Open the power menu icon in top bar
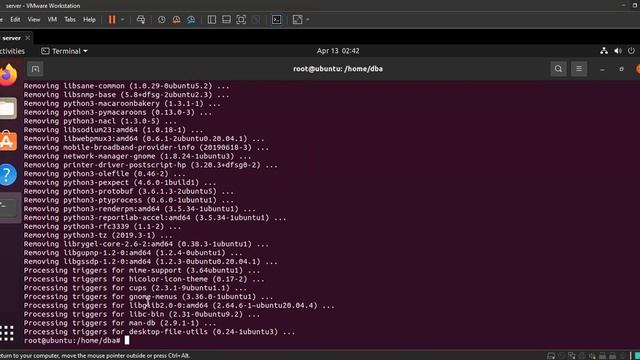Screen dimensions: 640x360 tap(631, 51)
